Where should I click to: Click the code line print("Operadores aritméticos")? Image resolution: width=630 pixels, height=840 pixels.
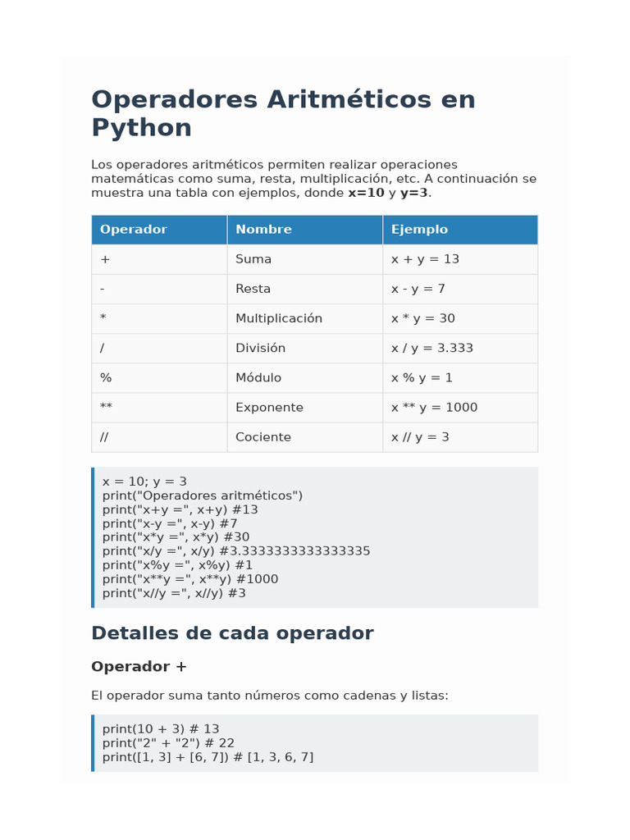click(x=203, y=495)
